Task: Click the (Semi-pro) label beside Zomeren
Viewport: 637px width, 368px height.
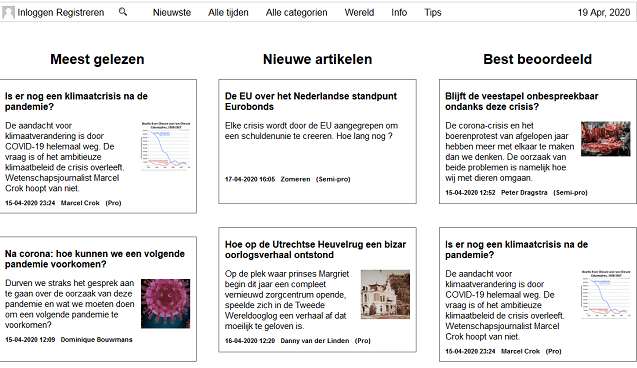Action: (x=333, y=179)
